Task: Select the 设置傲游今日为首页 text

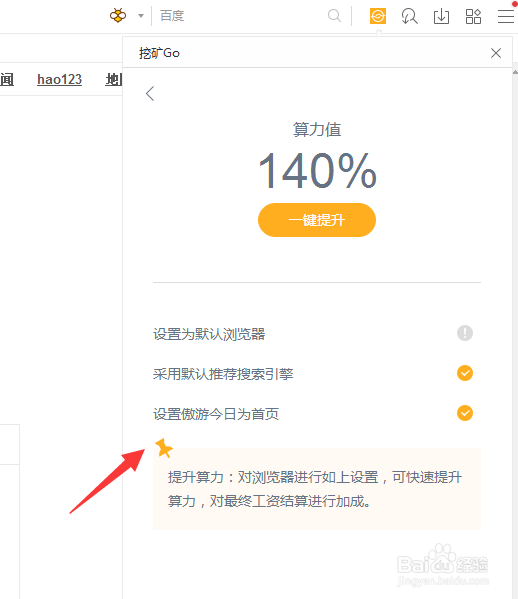Action: (x=216, y=414)
